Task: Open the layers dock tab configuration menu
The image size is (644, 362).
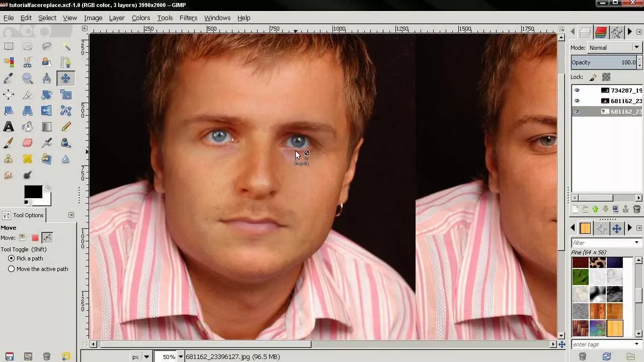Action: (x=639, y=32)
